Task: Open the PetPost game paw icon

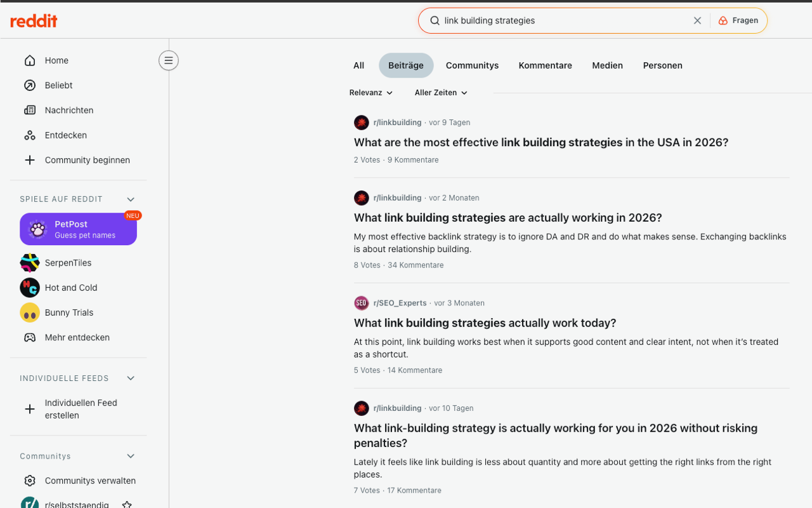Action: click(x=37, y=229)
